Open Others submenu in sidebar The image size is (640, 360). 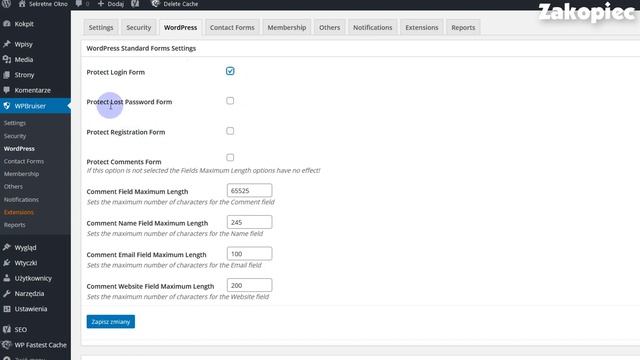coord(13,187)
